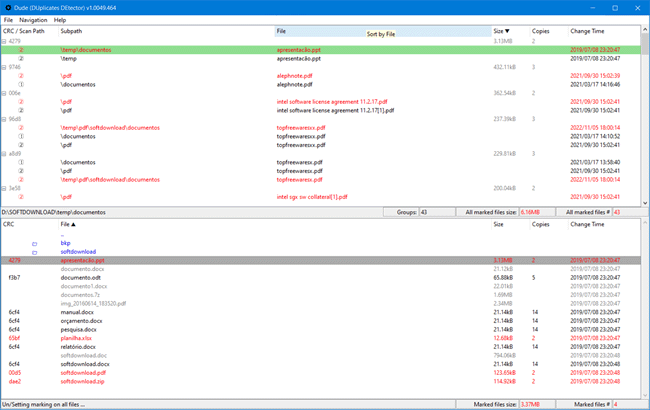Sort groups by the Subpath column header
This screenshot has height=410, width=650.
click(x=166, y=31)
